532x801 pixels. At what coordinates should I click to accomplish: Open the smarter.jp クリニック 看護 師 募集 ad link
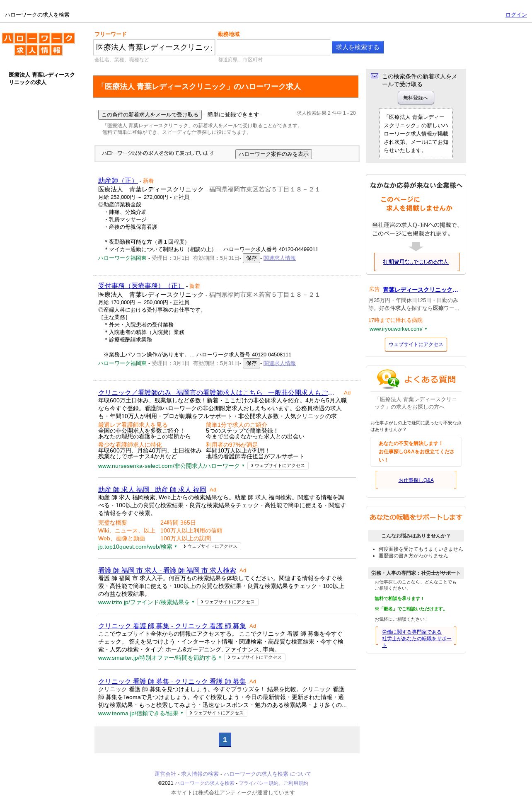click(x=172, y=626)
